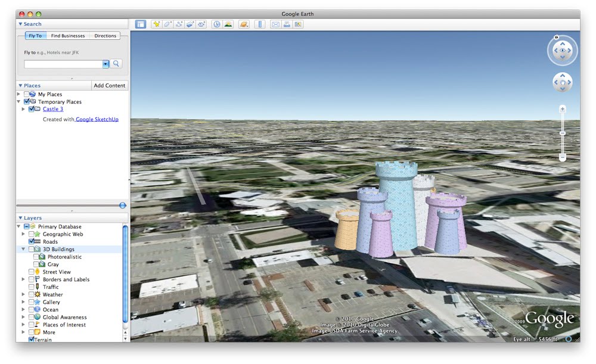Click the Ocean layer globe icon

tap(37, 310)
